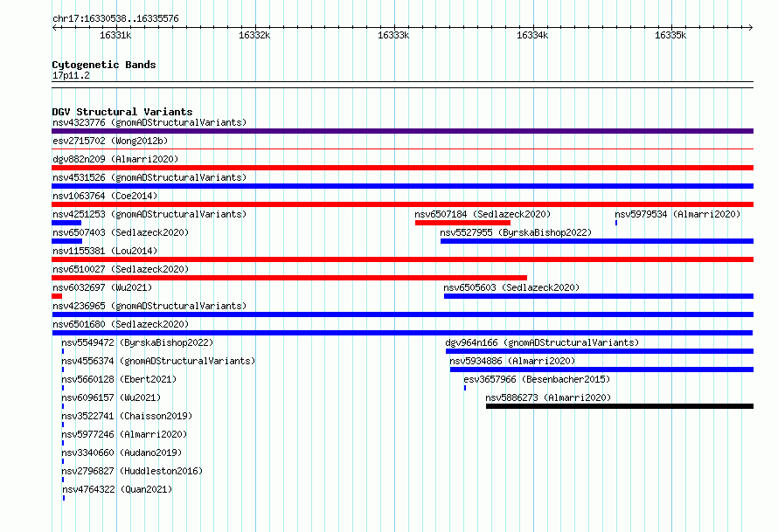
Task: Click the short blue nsv6507403 bar
Action: click(x=67, y=241)
